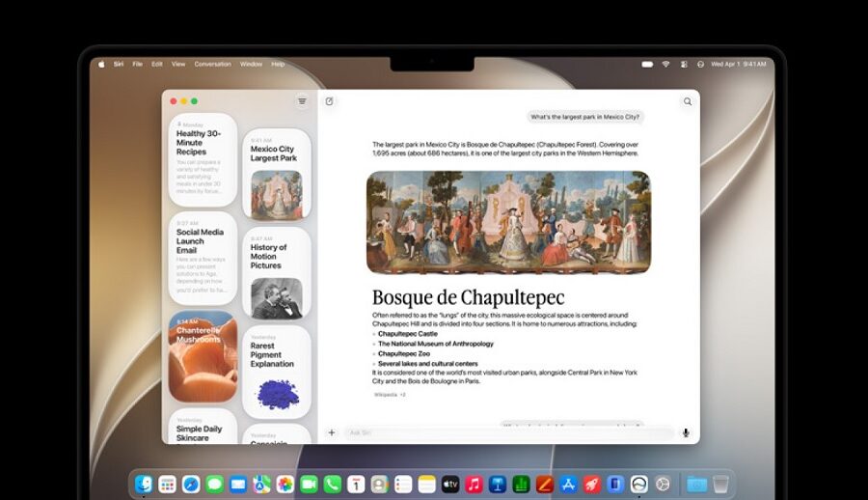
Task: Start a new conversation with compose icon
Action: click(x=330, y=101)
